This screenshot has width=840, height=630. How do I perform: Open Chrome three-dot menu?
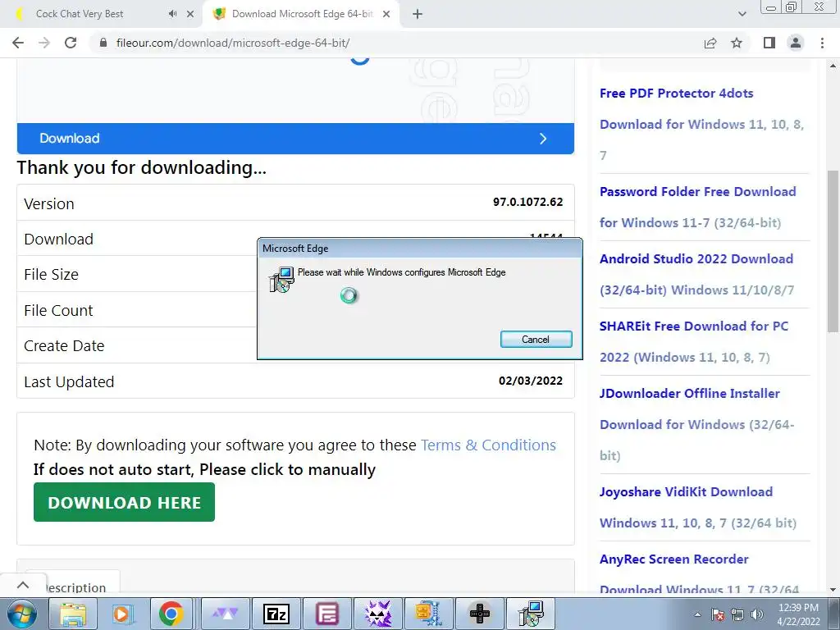(822, 43)
